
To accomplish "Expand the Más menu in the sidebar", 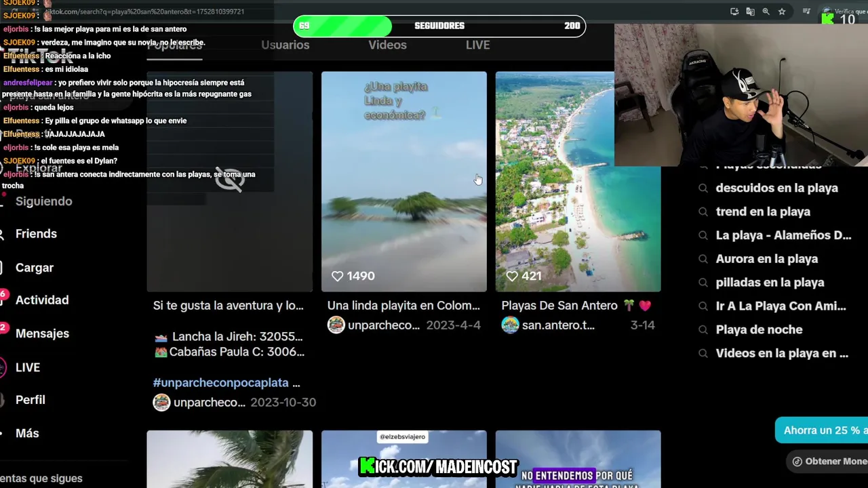I will click(x=26, y=433).
